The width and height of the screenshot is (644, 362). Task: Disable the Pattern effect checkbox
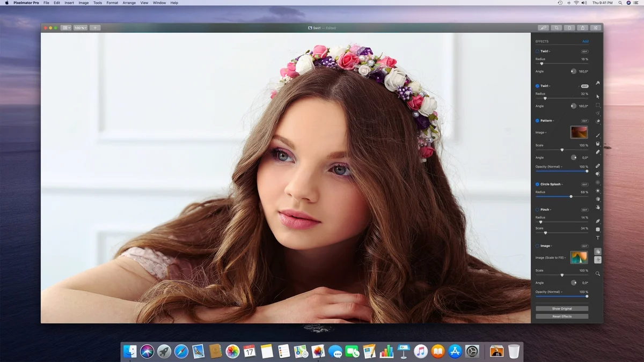(537, 121)
